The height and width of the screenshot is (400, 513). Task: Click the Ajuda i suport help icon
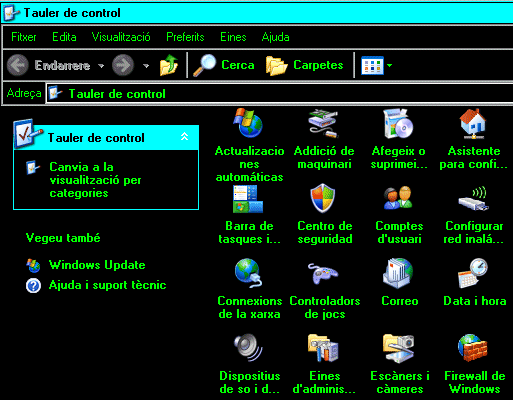click(x=33, y=286)
